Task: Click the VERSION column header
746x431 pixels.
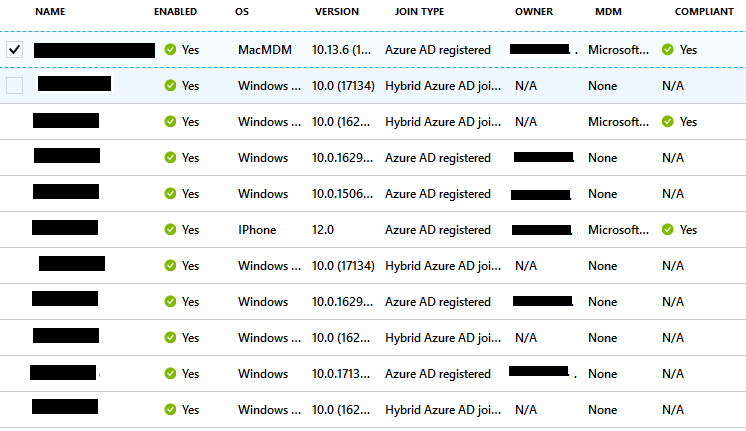Action: click(336, 12)
